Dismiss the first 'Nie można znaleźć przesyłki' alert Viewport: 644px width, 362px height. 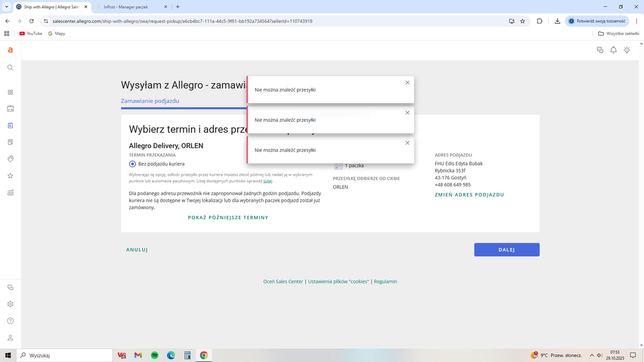[407, 82]
